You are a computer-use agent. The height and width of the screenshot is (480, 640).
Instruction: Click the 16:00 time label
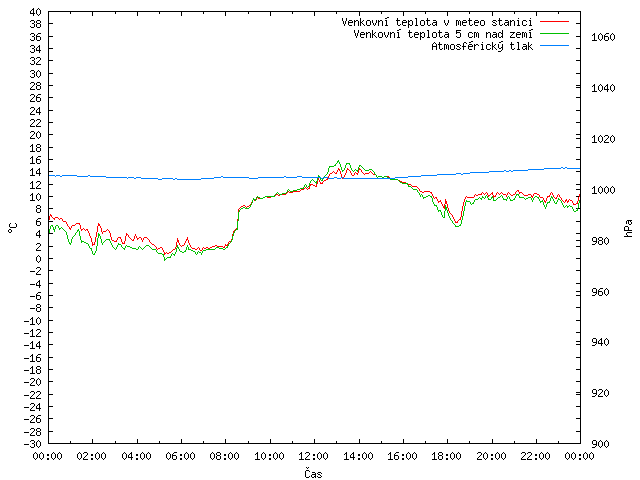point(403,456)
